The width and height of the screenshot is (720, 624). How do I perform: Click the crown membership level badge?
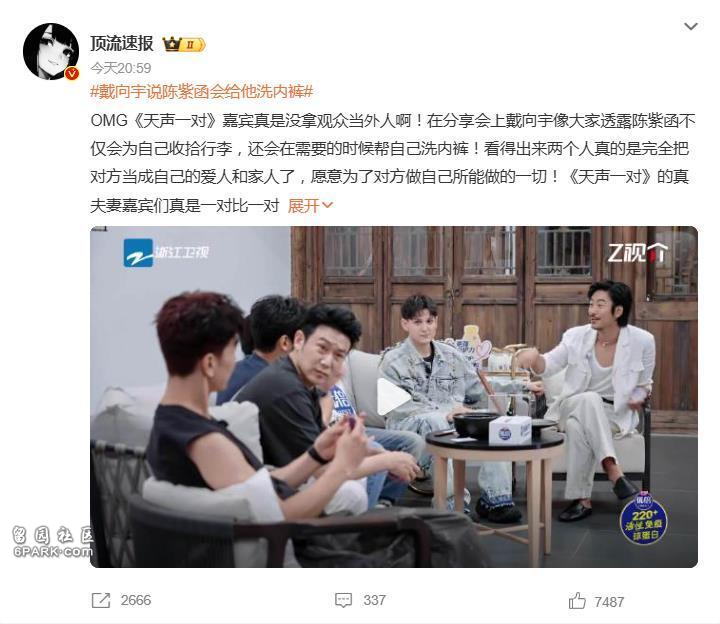tap(184, 45)
